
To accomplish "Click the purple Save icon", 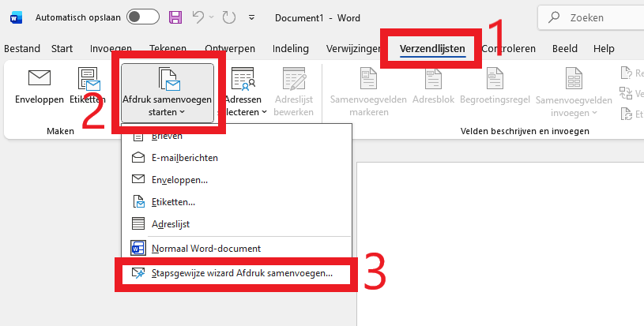I will pos(175,17).
